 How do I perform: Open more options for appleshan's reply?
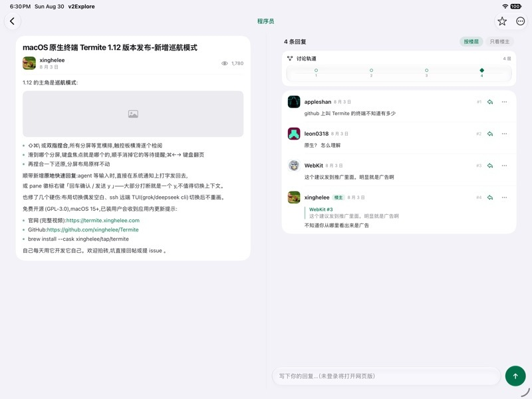click(x=505, y=102)
